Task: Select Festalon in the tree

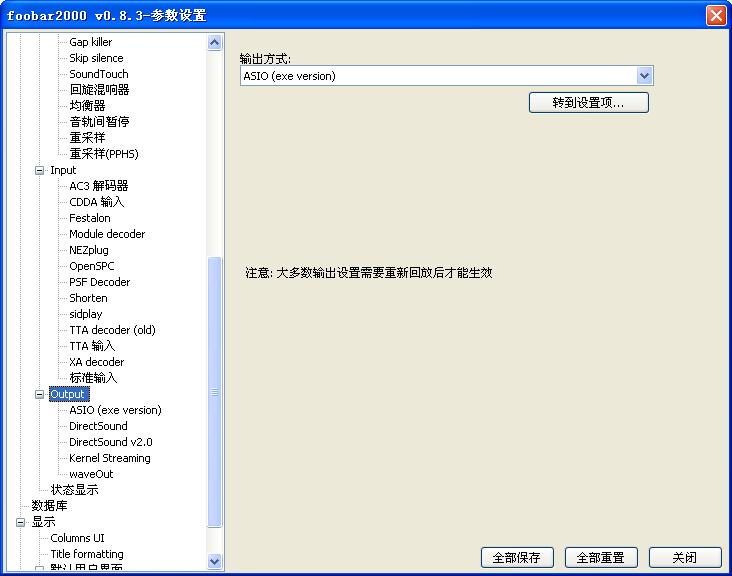Action: tap(90, 218)
